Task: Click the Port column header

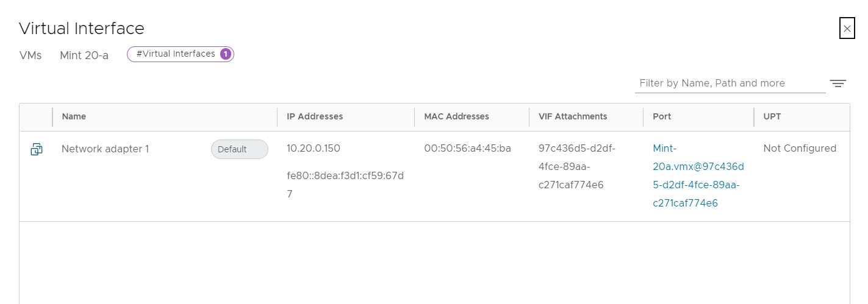Action: tap(662, 116)
